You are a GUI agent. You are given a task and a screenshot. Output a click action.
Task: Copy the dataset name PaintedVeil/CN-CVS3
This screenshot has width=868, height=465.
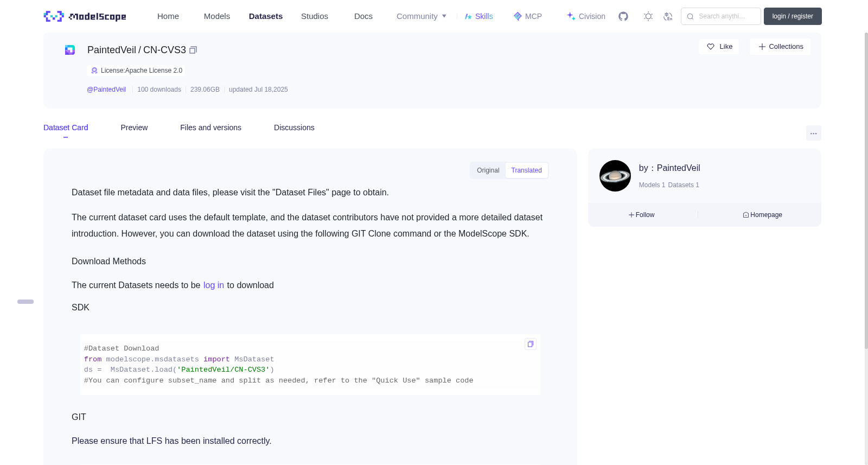[x=193, y=50]
